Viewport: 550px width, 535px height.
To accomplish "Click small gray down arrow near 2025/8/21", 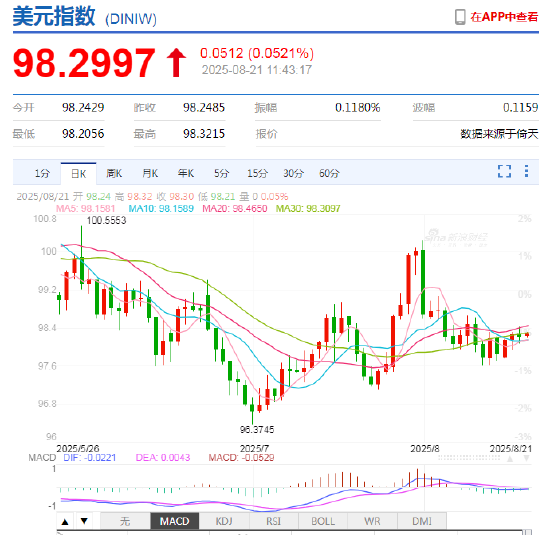I will click(526, 459).
